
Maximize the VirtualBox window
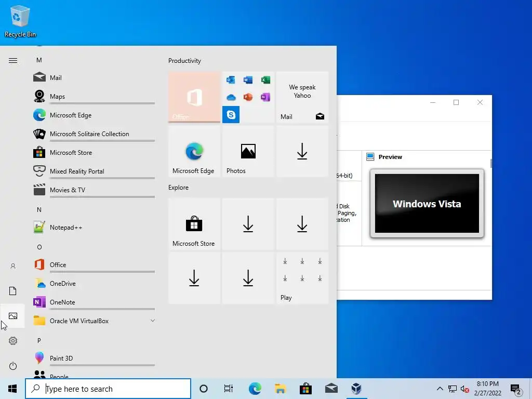pyautogui.click(x=456, y=102)
